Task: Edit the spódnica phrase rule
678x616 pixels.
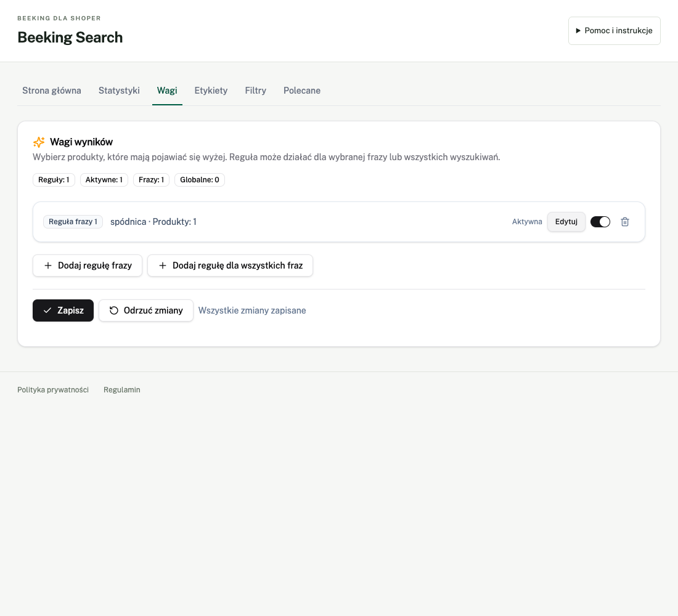Action: click(x=566, y=222)
